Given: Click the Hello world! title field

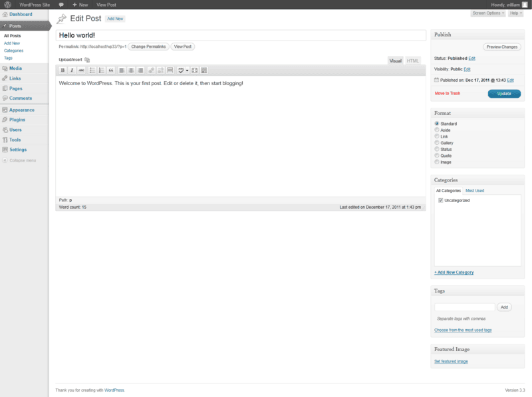Looking at the screenshot, I should 241,35.
